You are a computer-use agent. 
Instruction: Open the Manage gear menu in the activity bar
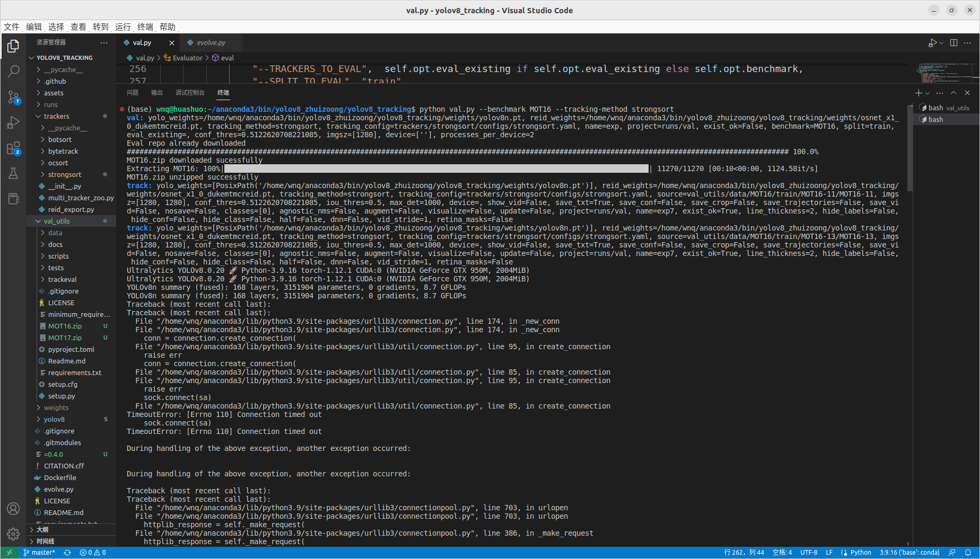pyautogui.click(x=13, y=534)
